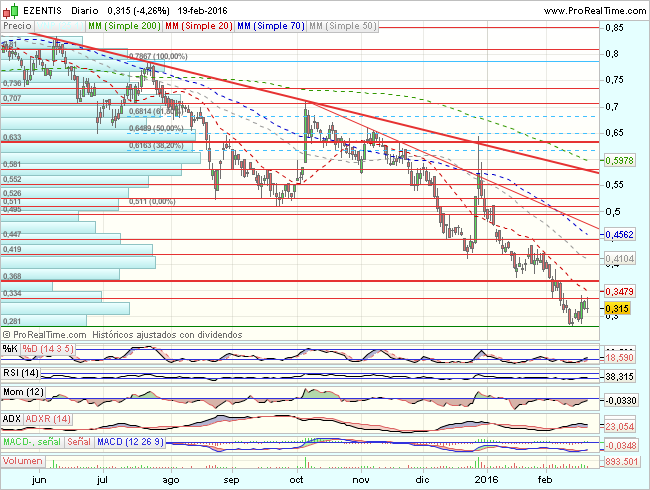Click the green 0,5978 moving average value
650x490 pixels.
619,160
